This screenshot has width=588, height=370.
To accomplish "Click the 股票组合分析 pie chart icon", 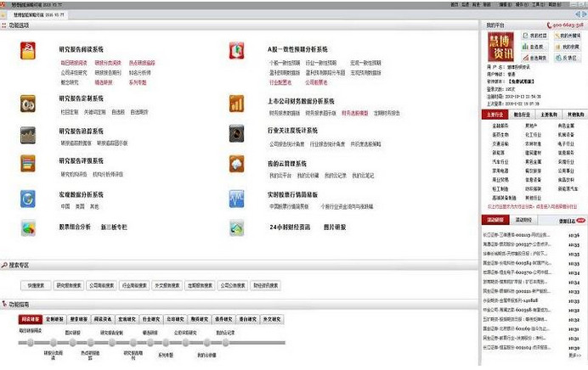I will click(28, 227).
